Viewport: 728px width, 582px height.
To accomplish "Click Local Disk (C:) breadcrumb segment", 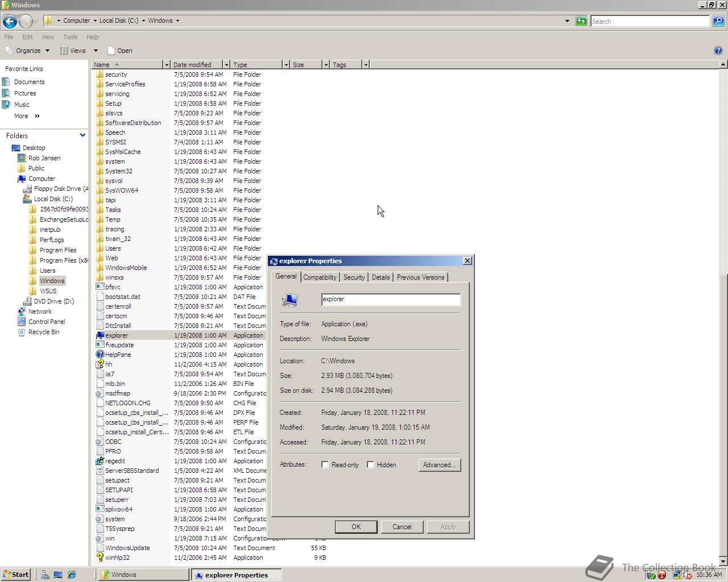I will 118,20.
